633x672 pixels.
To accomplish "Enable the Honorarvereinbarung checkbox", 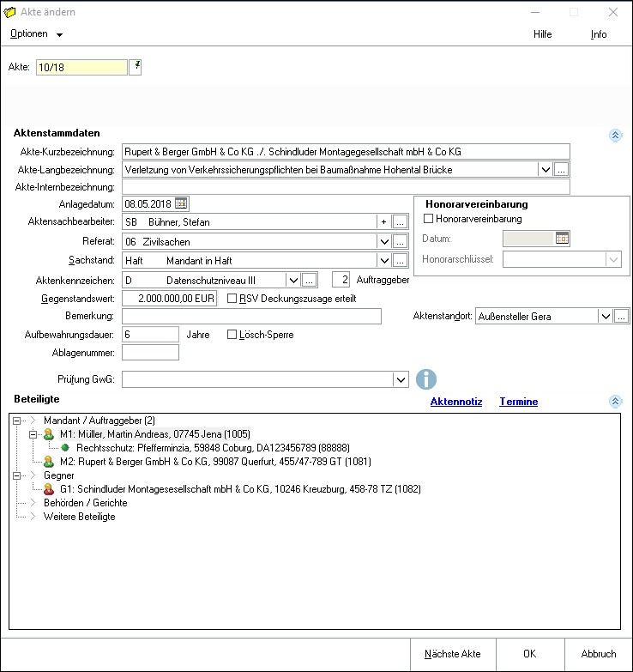I will click(x=429, y=220).
